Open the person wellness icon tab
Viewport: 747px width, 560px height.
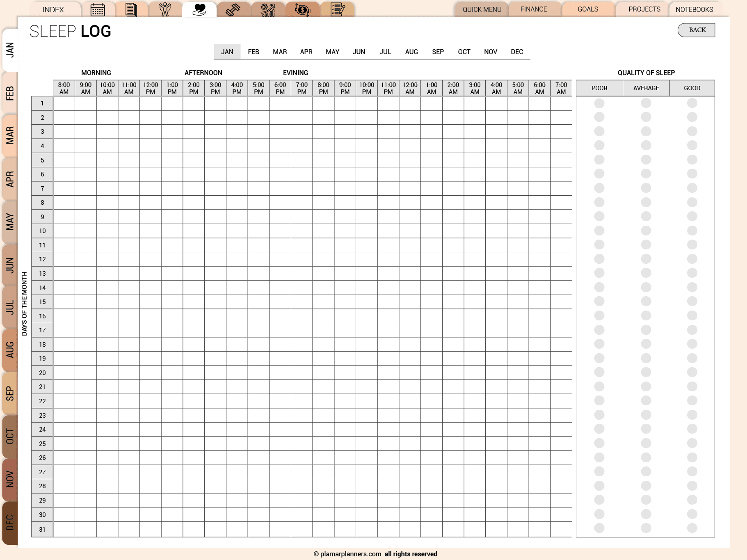pyautogui.click(x=165, y=9)
